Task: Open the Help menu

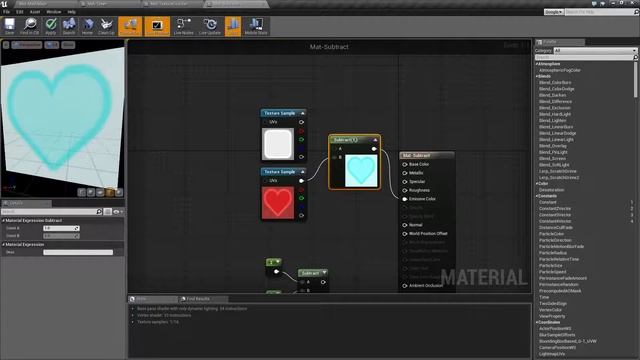Action: tap(71, 12)
